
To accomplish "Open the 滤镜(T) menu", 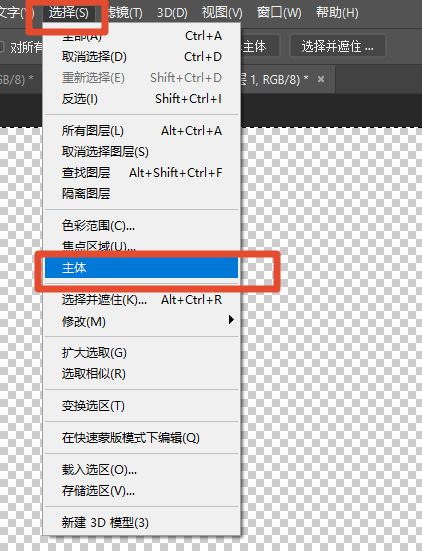I will pos(124,13).
